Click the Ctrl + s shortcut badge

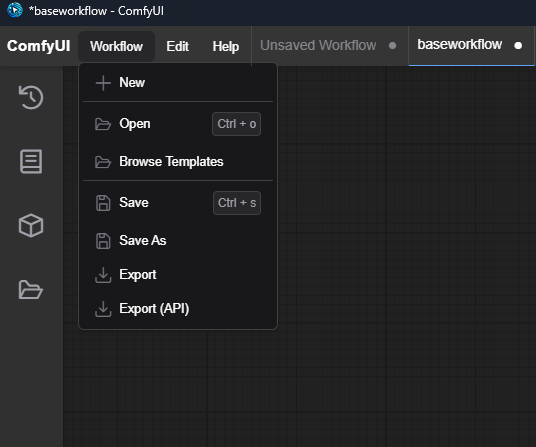[x=237, y=203]
